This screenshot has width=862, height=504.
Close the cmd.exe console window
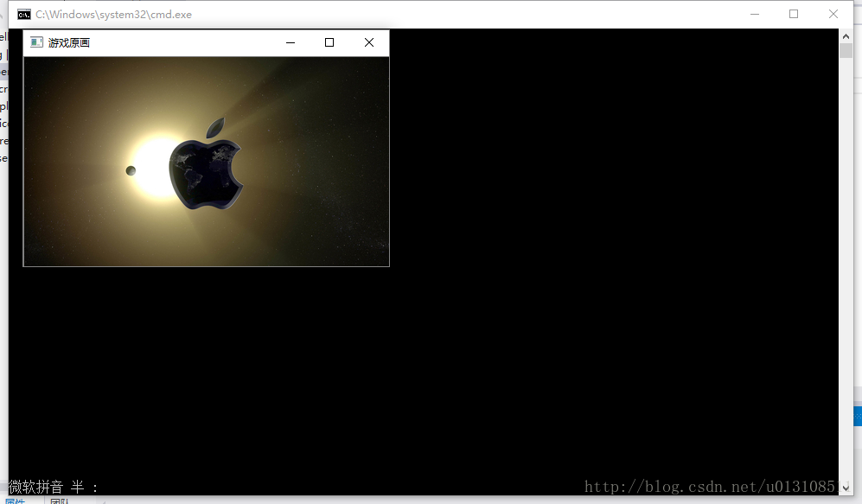[833, 15]
